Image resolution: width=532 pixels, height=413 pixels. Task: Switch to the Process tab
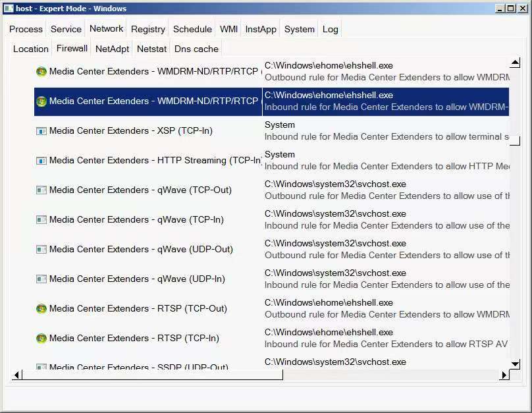[26, 29]
